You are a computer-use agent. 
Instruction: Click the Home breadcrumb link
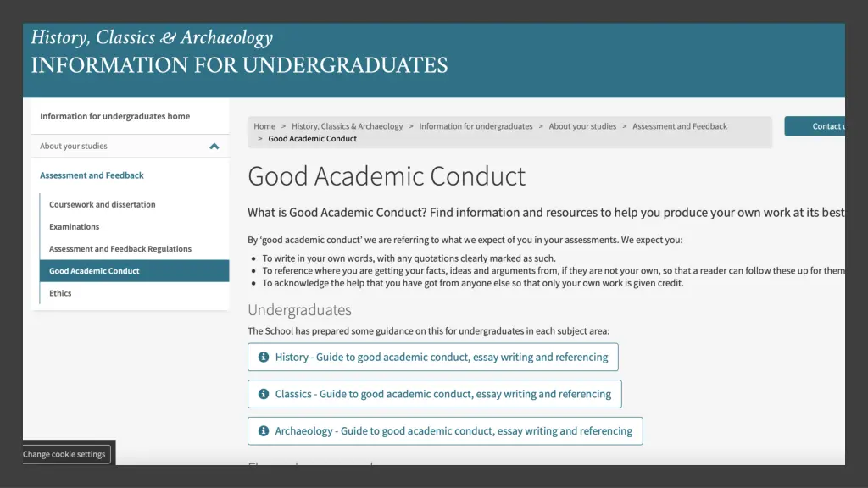point(264,126)
